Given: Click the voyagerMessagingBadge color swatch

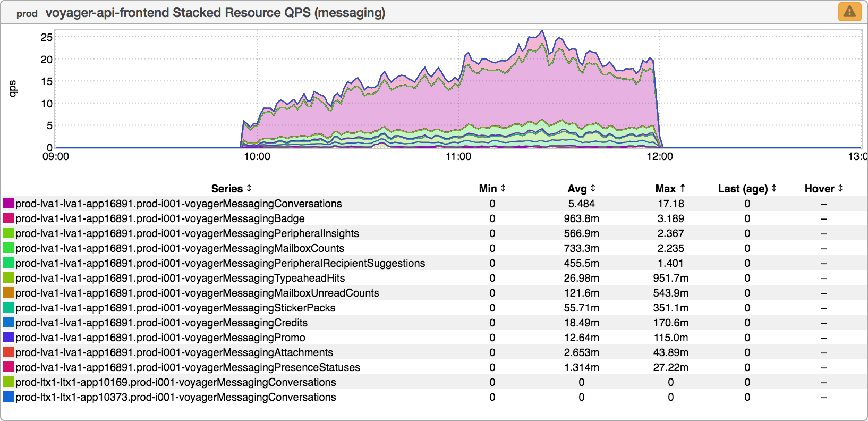Looking at the screenshot, I should (8, 218).
